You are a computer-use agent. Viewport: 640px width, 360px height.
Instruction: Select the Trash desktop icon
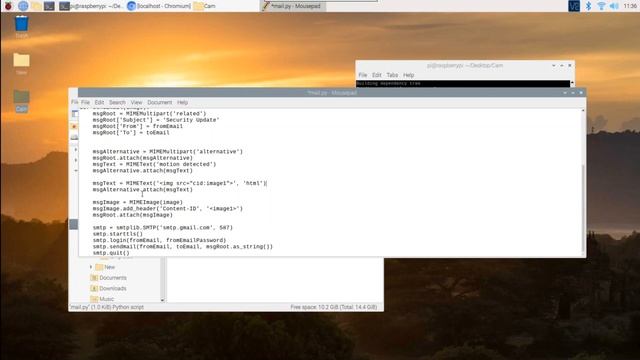tap(21, 27)
